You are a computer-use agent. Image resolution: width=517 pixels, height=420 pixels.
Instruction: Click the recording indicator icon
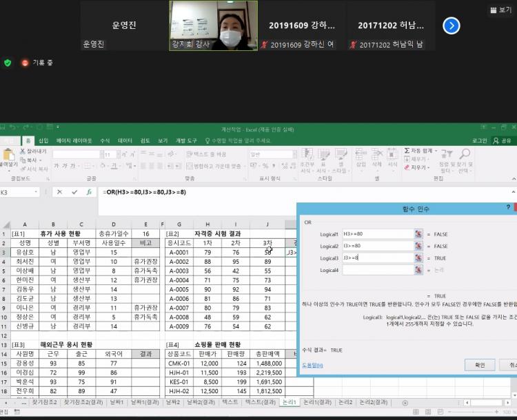point(26,63)
